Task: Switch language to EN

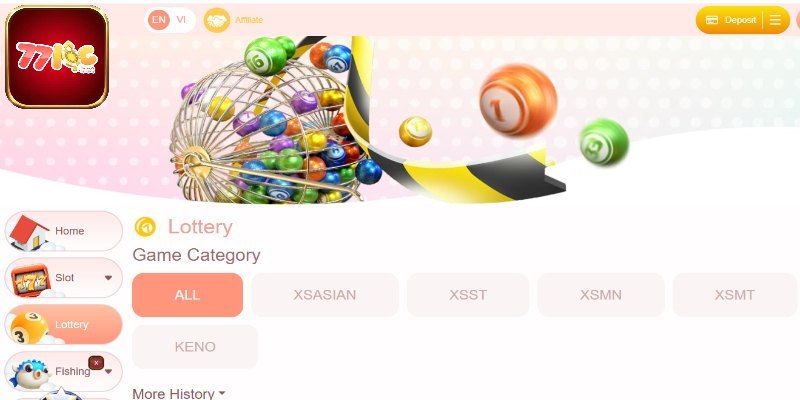Action: coord(159,20)
